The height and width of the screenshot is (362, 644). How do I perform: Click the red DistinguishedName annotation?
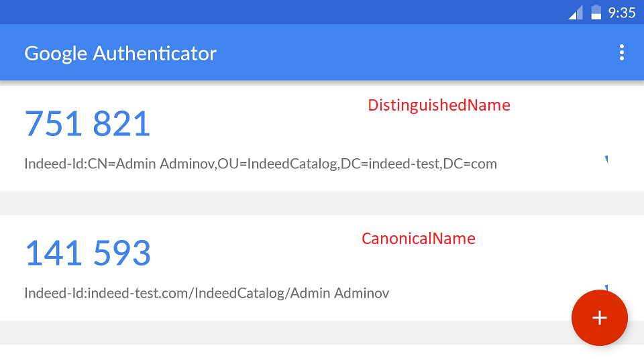pos(439,105)
